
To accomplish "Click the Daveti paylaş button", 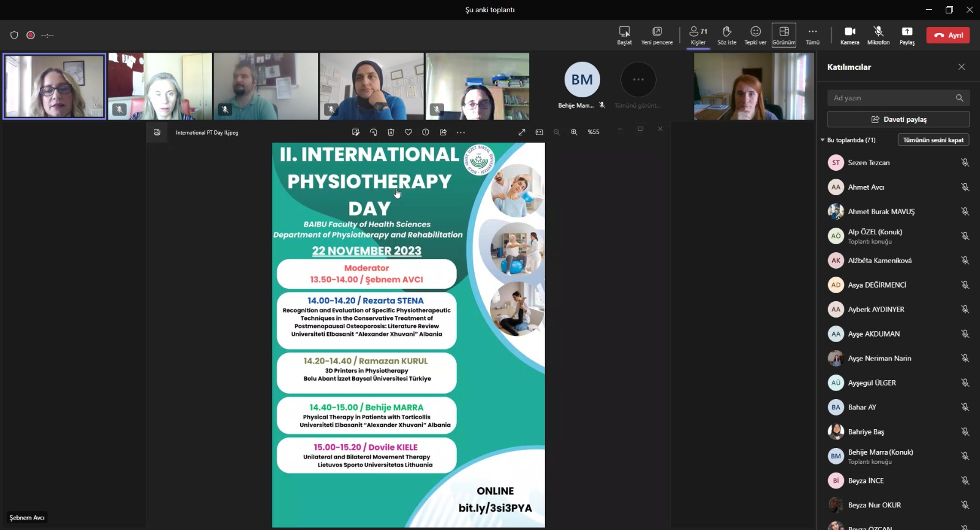I will pyautogui.click(x=898, y=119).
